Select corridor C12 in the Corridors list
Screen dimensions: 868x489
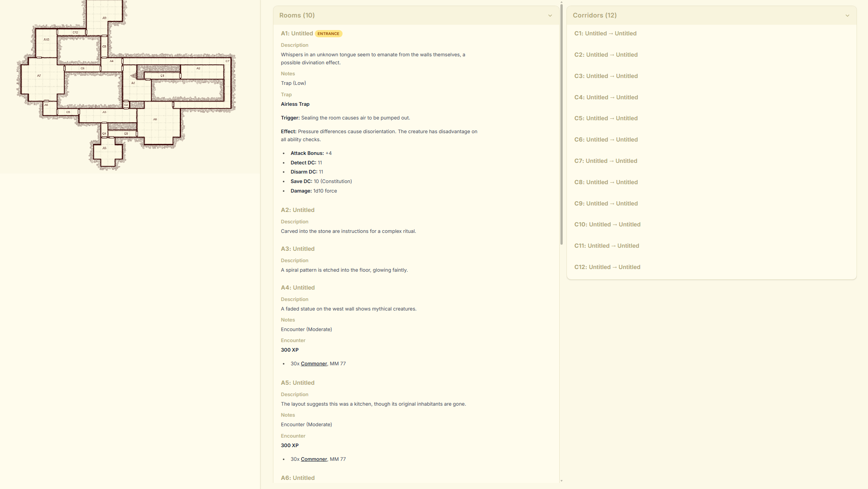pos(607,267)
